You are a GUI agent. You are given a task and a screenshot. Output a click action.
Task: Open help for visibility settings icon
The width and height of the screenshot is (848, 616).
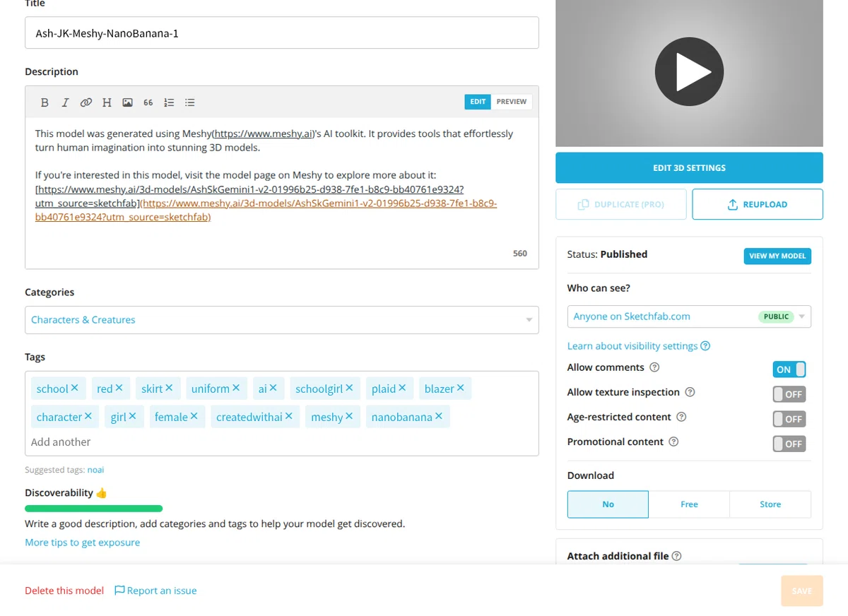(x=705, y=346)
